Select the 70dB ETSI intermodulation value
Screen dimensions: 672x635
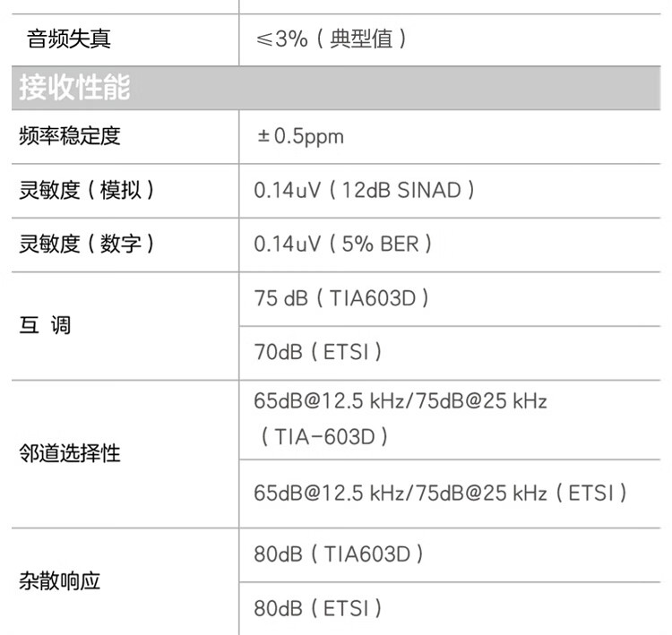[x=318, y=352]
